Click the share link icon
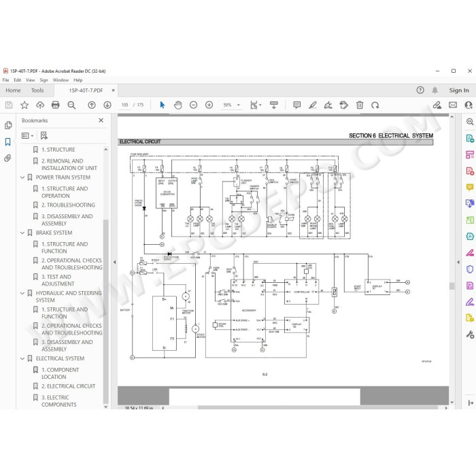 [x=437, y=105]
